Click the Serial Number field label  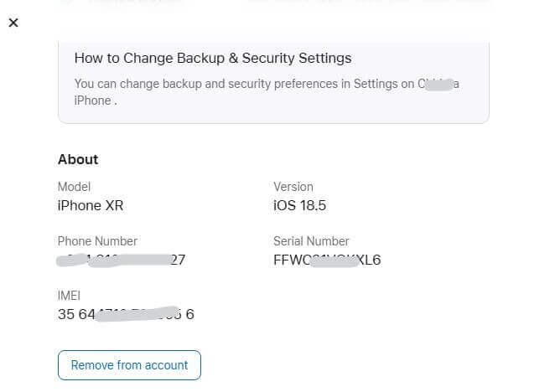pyautogui.click(x=311, y=241)
